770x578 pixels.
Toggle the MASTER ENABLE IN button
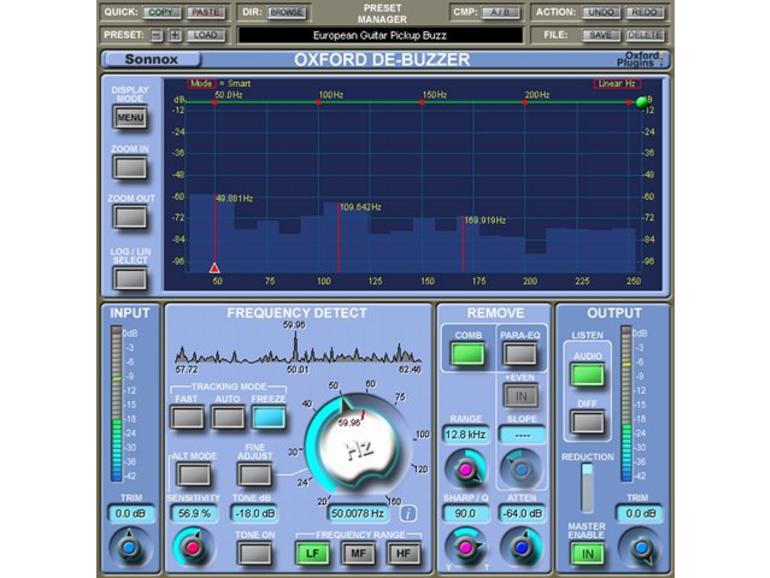[587, 554]
